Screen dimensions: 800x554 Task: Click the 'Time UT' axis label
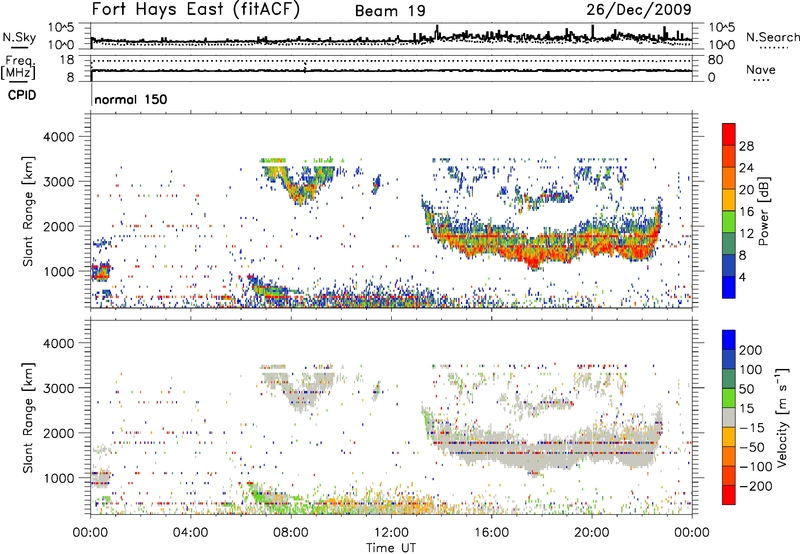pos(391,548)
